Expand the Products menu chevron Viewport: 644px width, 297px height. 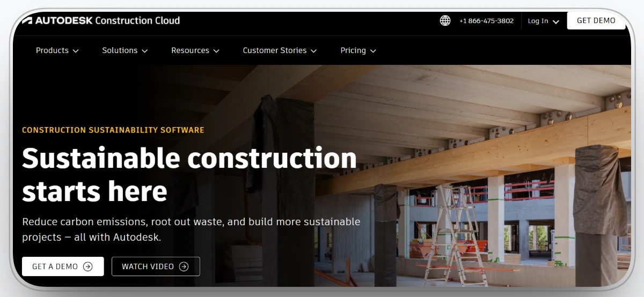76,51
